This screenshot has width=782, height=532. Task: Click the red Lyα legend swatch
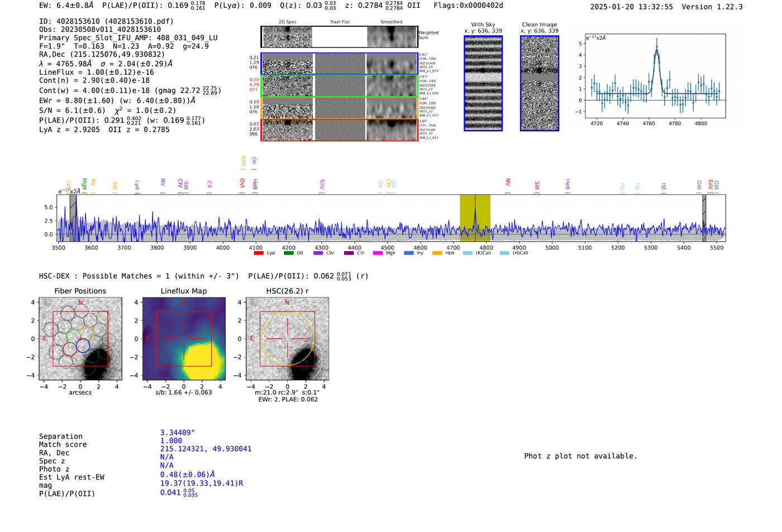(259, 253)
